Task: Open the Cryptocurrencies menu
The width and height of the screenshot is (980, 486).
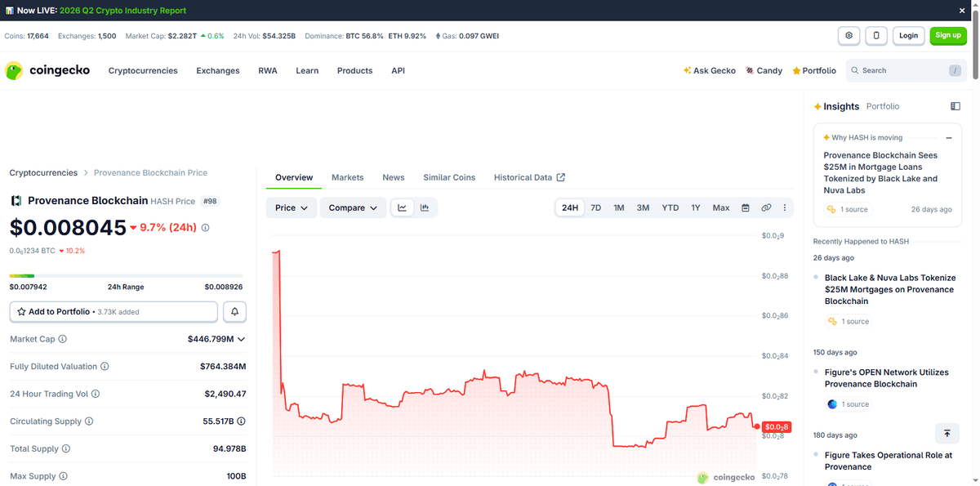Action: point(143,71)
